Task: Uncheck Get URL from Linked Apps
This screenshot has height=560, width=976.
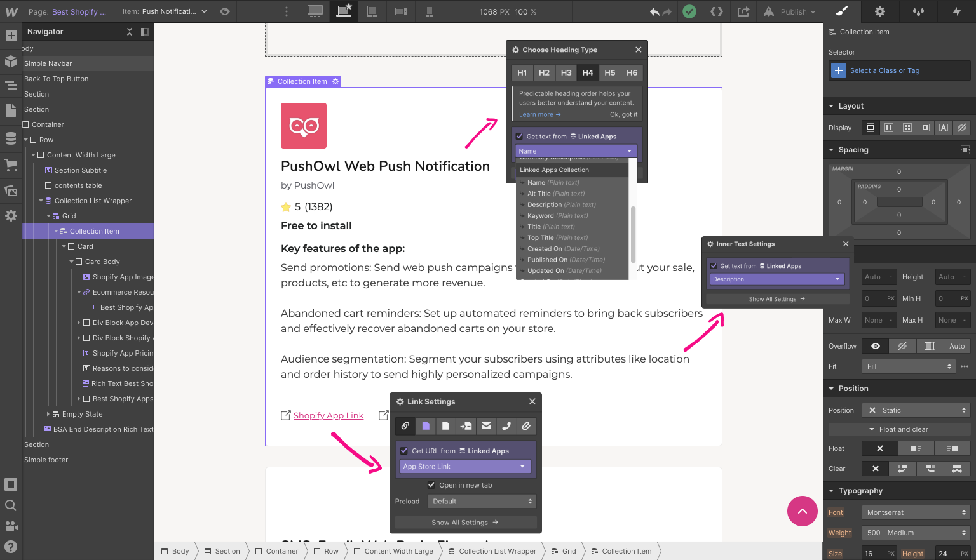Action: point(403,451)
